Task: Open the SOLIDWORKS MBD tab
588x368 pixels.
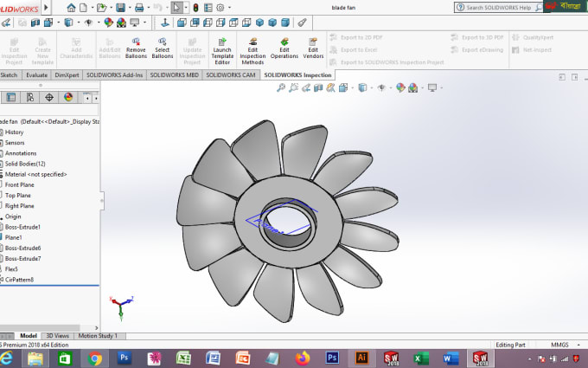Action: click(x=175, y=75)
